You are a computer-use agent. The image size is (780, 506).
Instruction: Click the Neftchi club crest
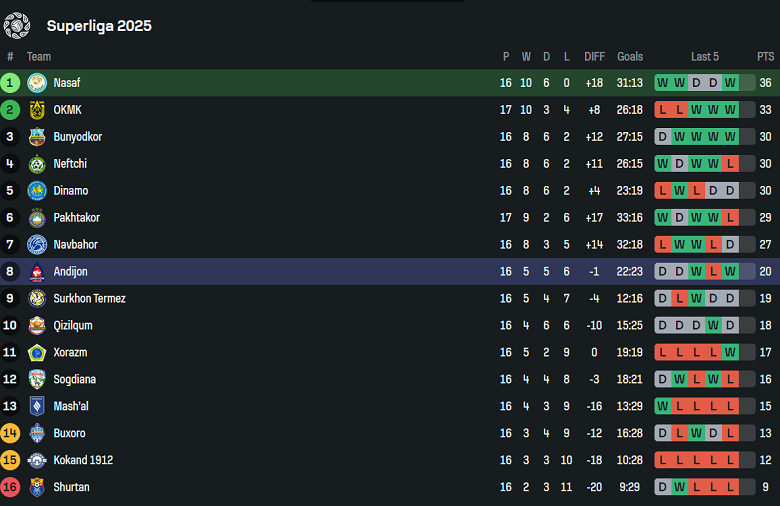point(37,164)
